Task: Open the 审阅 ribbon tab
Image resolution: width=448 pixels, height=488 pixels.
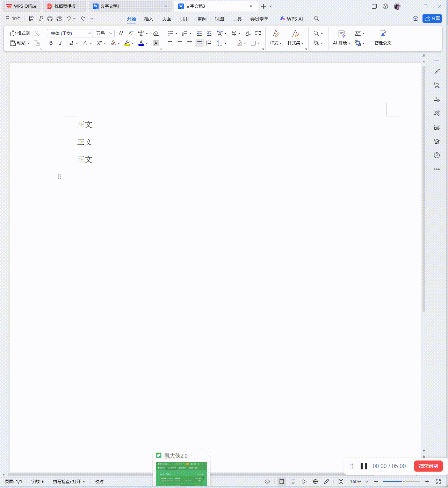Action: [202, 19]
